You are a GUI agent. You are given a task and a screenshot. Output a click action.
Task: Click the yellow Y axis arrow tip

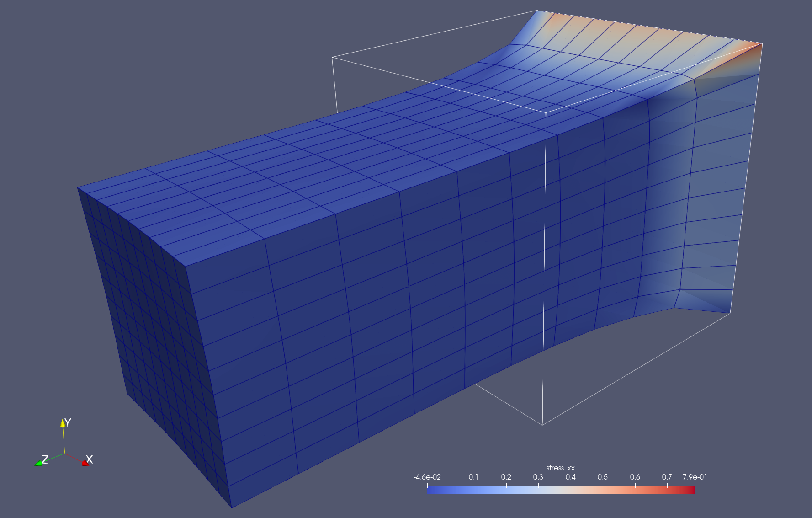coord(63,422)
